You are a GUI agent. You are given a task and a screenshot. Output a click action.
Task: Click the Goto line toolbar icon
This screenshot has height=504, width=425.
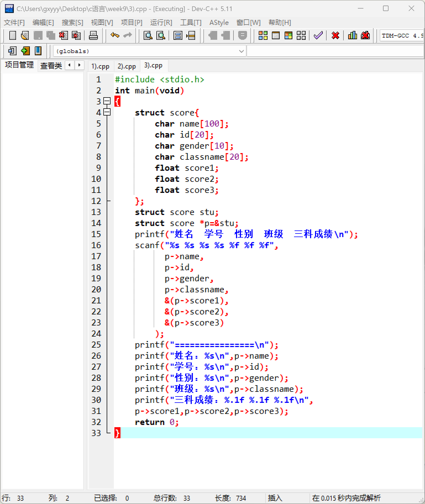point(191,35)
